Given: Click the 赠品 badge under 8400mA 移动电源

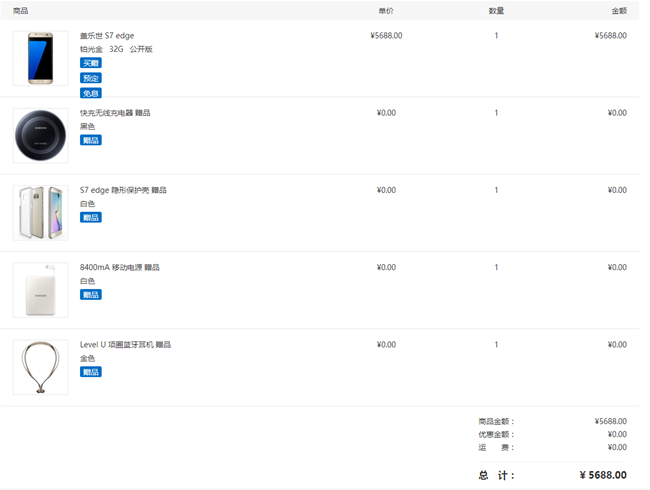Looking at the screenshot, I should point(91,294).
